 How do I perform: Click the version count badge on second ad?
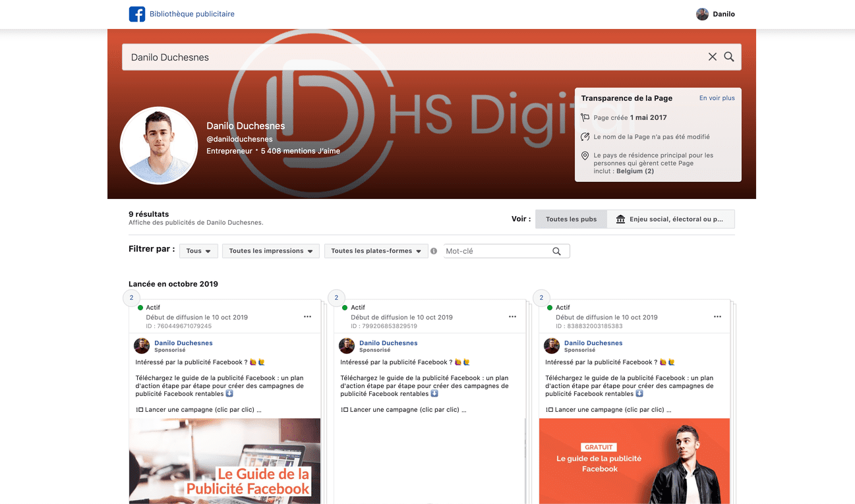pyautogui.click(x=336, y=298)
